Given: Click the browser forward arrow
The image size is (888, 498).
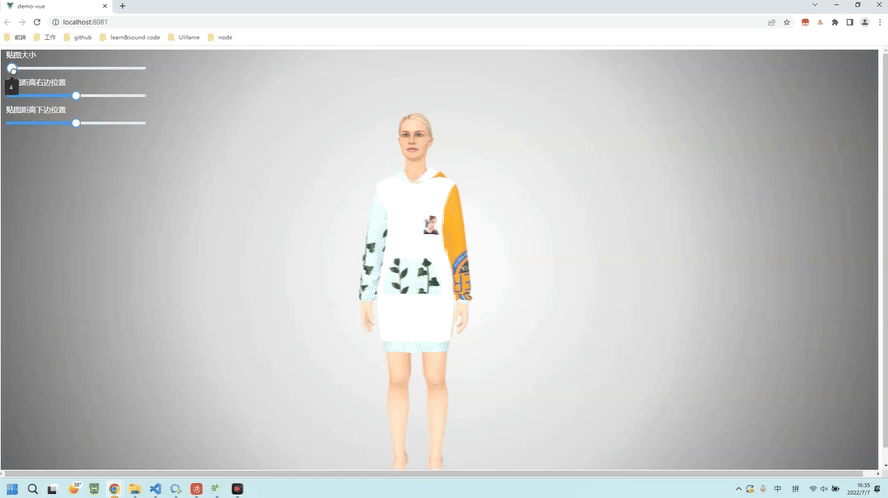Looking at the screenshot, I should click(22, 22).
